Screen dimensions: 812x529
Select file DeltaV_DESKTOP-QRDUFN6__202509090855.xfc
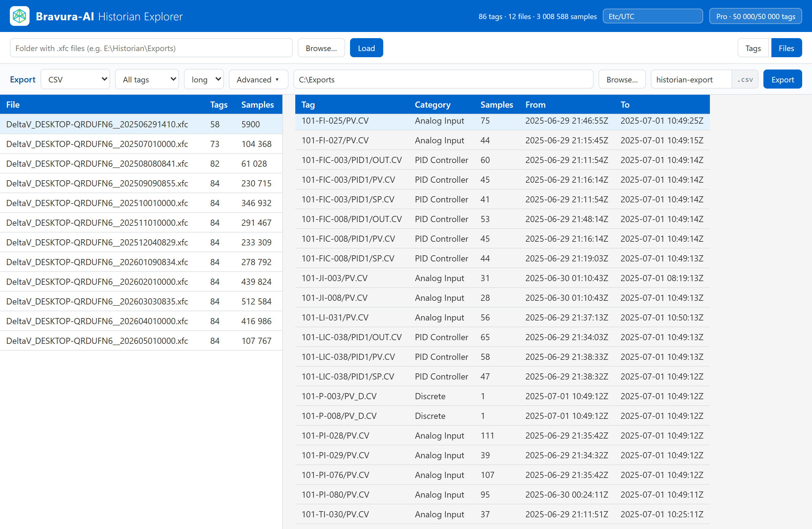141,183
